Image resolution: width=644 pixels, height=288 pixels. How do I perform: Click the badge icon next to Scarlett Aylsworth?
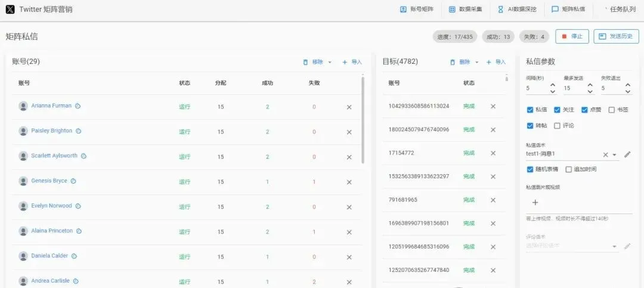click(x=84, y=156)
